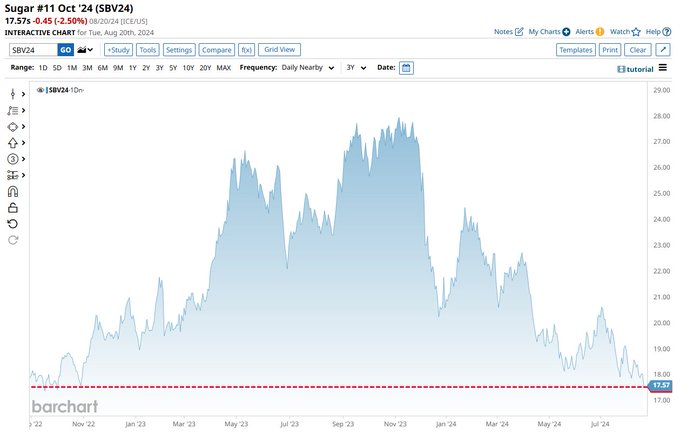Select the 1Y range
The width and height of the screenshot is (680, 436).
tap(133, 68)
